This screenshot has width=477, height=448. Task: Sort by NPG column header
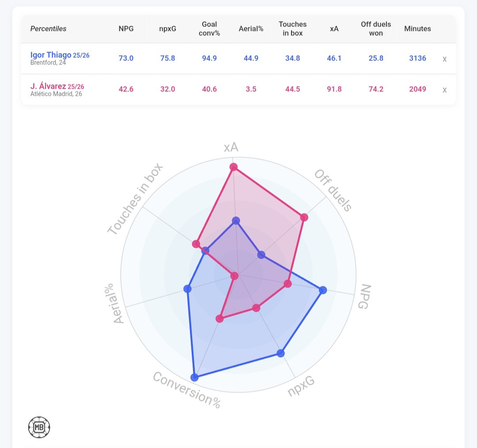coord(126,29)
